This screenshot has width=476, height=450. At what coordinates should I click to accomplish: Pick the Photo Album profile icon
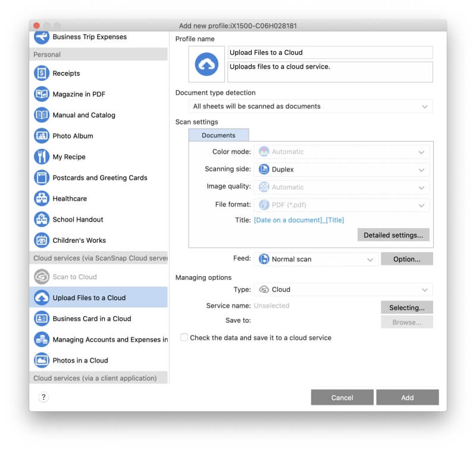pyautogui.click(x=42, y=136)
